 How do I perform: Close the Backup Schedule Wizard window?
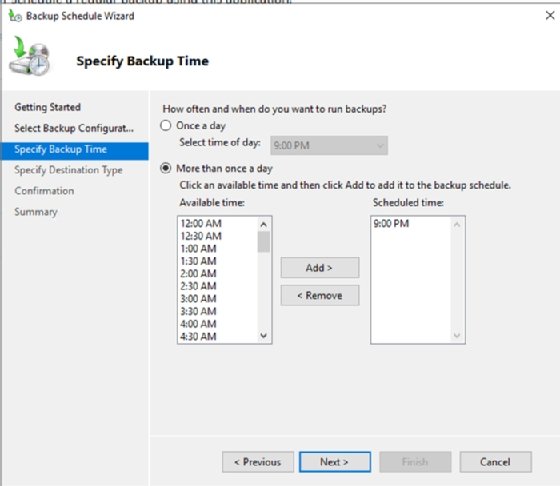click(x=550, y=15)
